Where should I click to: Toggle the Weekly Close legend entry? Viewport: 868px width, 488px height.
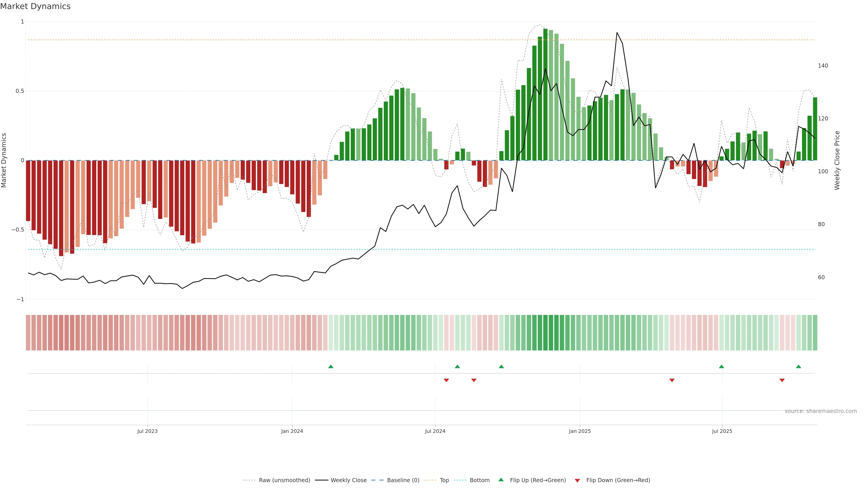point(348,480)
